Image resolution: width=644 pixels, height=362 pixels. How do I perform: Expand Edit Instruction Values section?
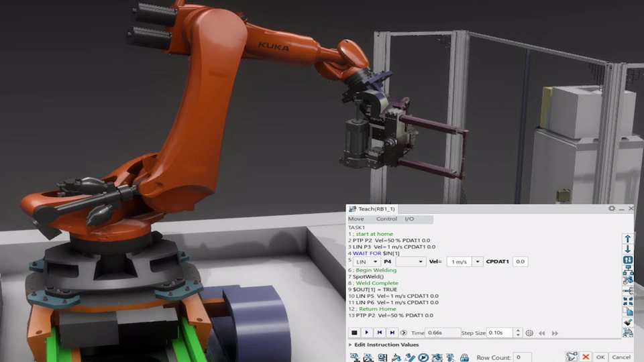384,345
